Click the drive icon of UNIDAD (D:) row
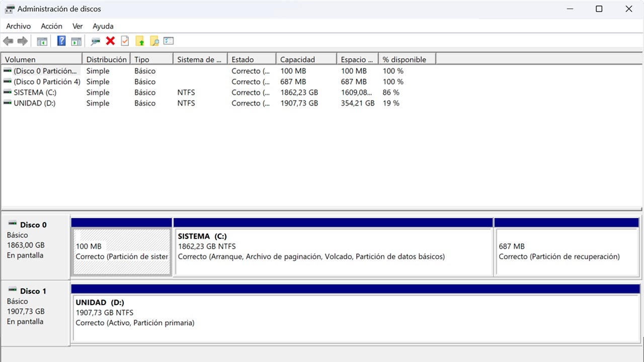Screen dimensions: 644x362 coord(8,103)
